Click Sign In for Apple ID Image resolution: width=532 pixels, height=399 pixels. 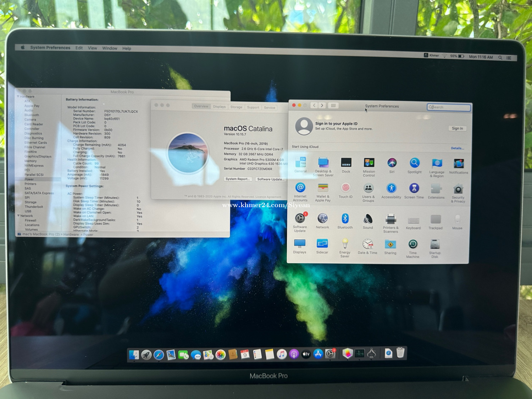coord(457,128)
